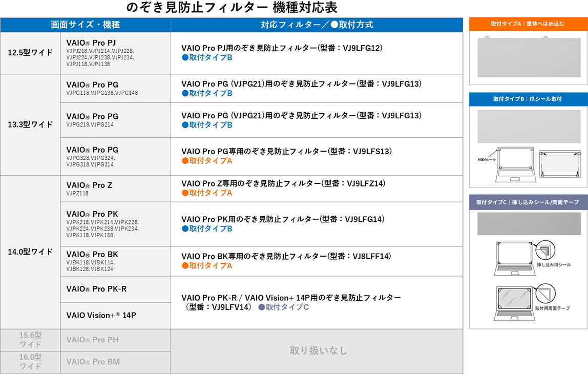The image size is (588, 375).
Task: Click the VAIO Pro BK model name
Action: click(92, 255)
